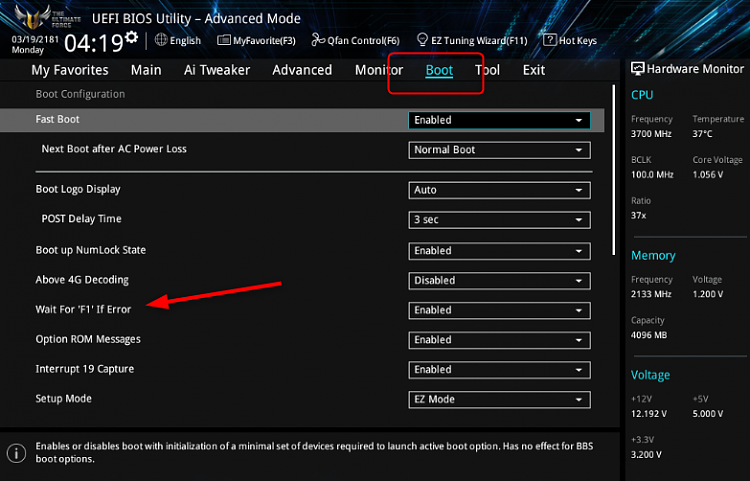Expand Next Boot after AC Power Loss dropdown
Screen dimensions: 750x481
[x=499, y=150]
